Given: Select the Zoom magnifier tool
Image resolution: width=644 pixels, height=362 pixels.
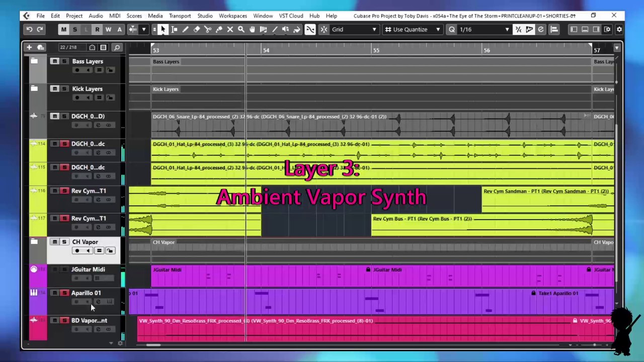Looking at the screenshot, I should (x=241, y=30).
